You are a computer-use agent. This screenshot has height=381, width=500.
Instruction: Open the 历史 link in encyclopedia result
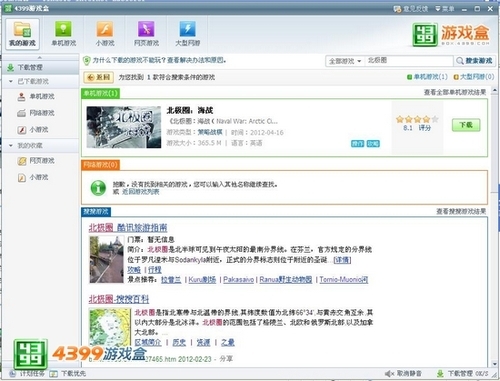coord(179,342)
